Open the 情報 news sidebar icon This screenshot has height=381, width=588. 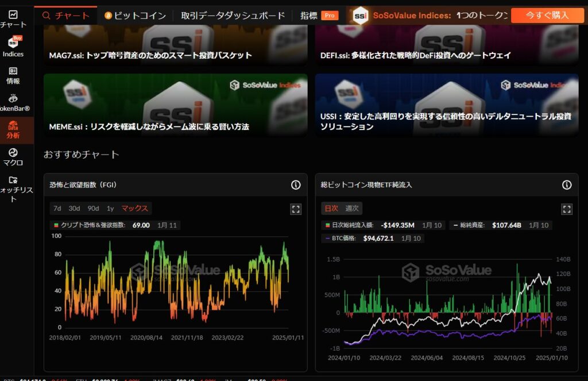point(13,71)
